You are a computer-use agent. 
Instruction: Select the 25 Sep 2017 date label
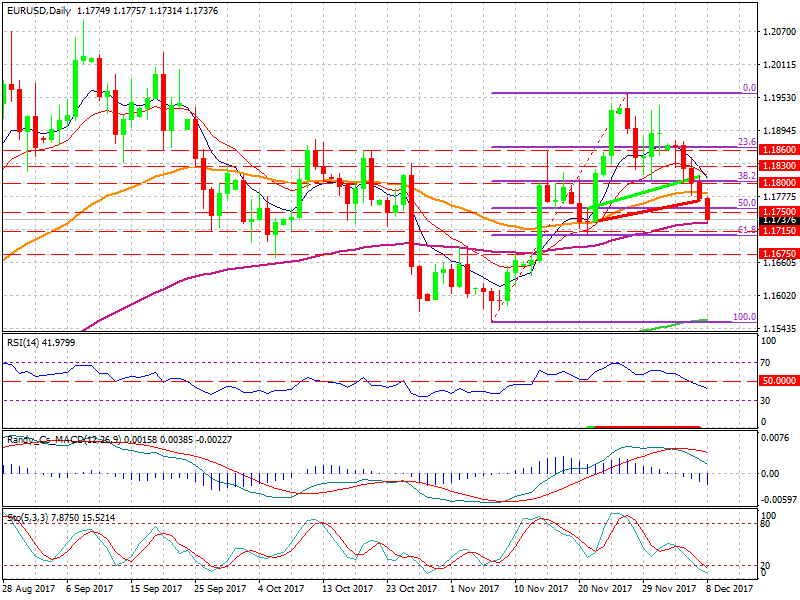[x=220, y=588]
